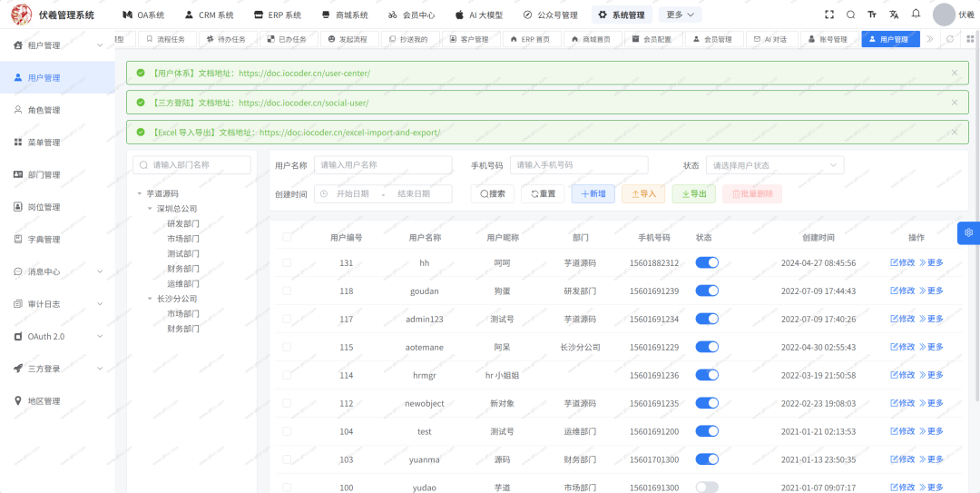Close the 三方登陆 doc alert
980x493 pixels.
pos(955,102)
